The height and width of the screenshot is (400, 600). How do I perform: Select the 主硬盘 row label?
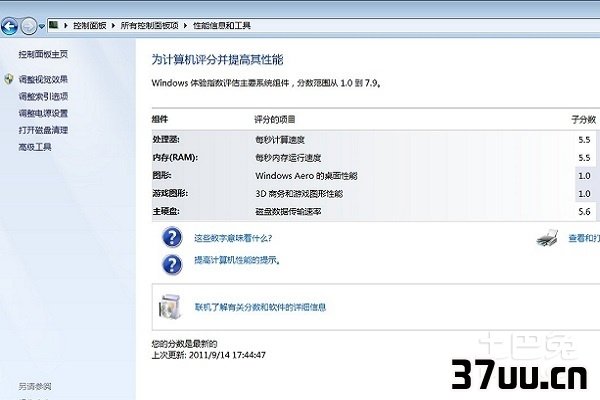click(166, 211)
